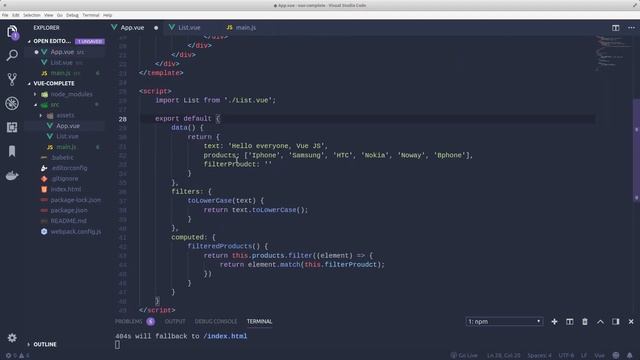This screenshot has height=360, width=640.
Task: Click the editor vertical scrollbar
Action: [636, 151]
